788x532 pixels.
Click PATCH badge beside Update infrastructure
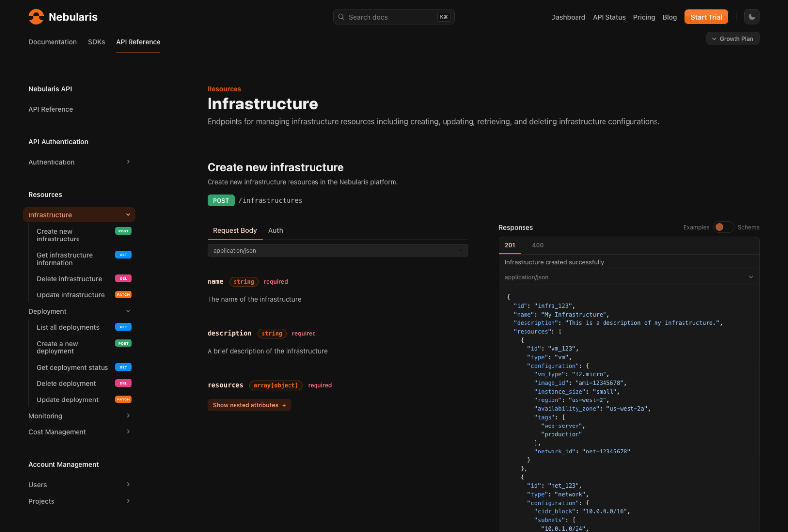click(123, 294)
